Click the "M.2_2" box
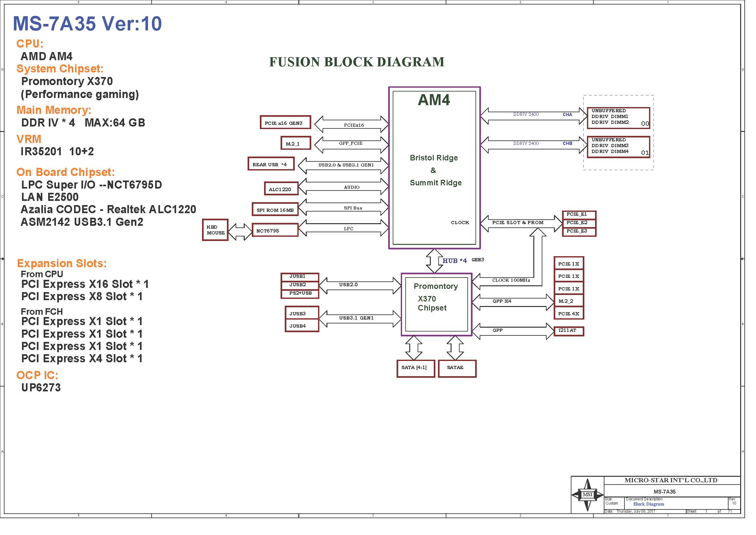 (569, 301)
